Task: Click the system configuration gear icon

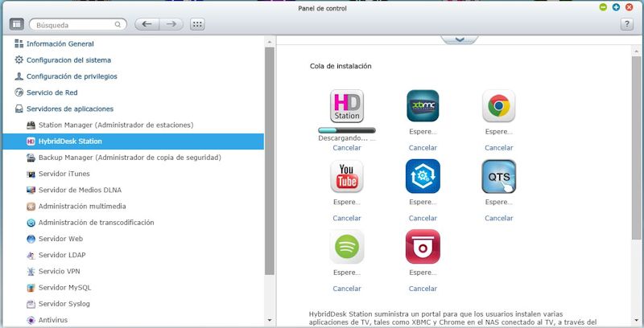Action: point(19,59)
